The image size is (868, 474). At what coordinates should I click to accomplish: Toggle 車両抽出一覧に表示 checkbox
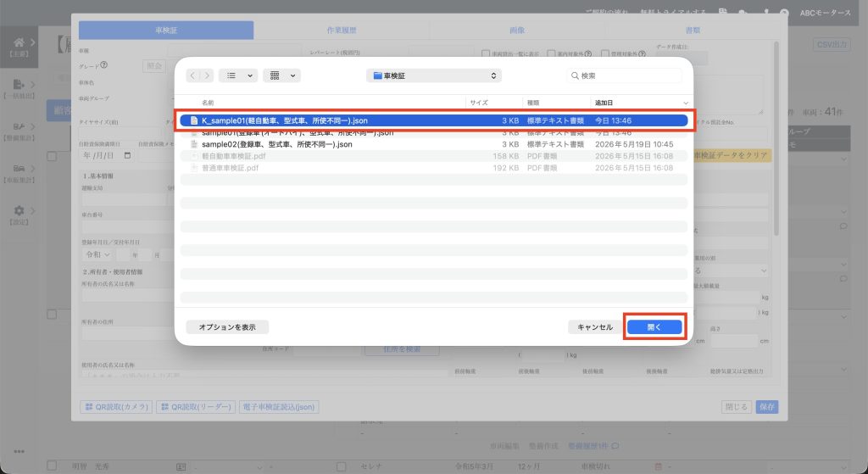click(x=486, y=53)
